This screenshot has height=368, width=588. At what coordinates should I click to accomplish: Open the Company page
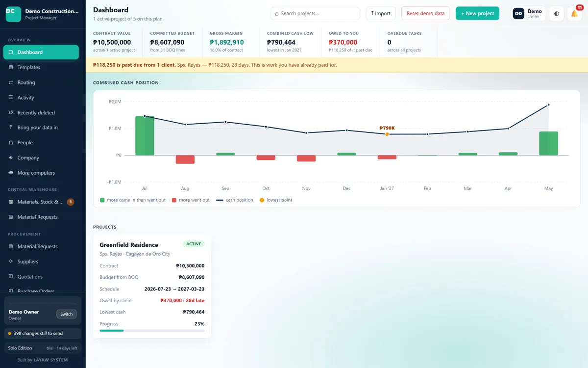41,158
